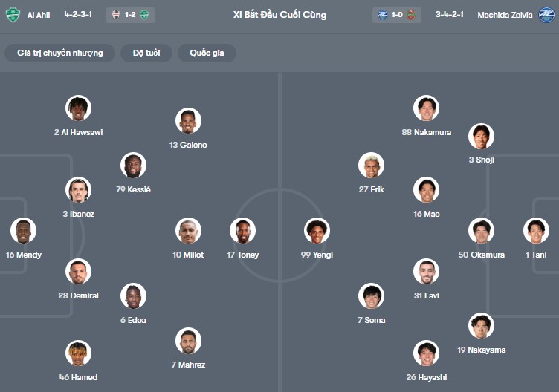Select Nakamura's player avatar
The width and height of the screenshot is (559, 392).
426,108
